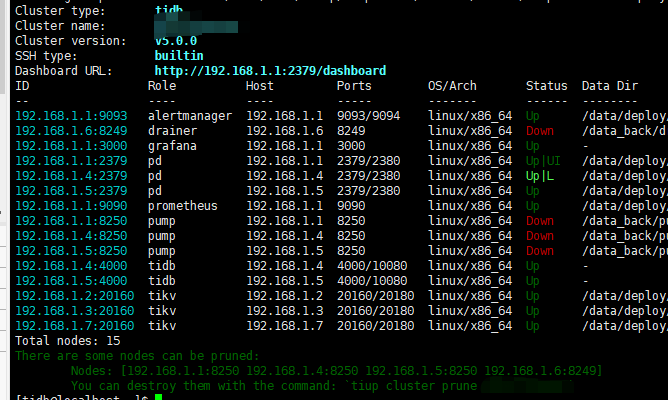Click the Data Dir column header
This screenshot has width=668, height=400.
pyautogui.click(x=610, y=86)
